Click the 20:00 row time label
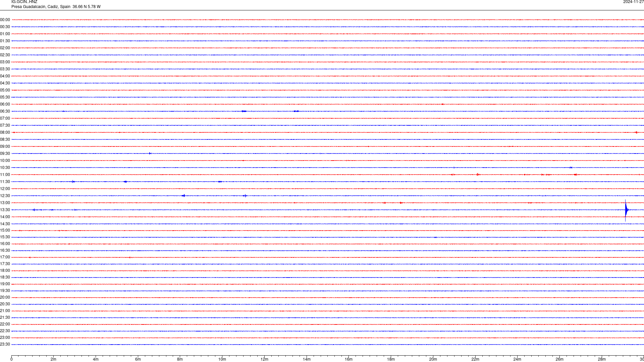644x362 pixels. (x=5, y=297)
